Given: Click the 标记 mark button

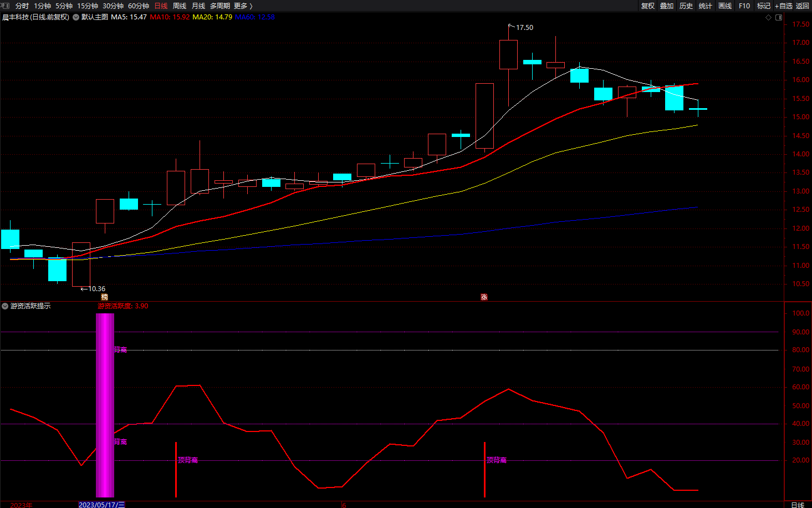Looking at the screenshot, I should point(764,6).
